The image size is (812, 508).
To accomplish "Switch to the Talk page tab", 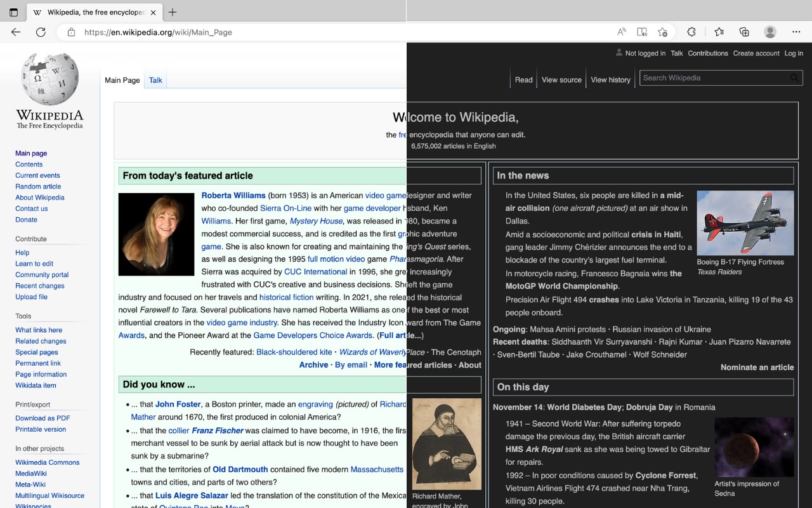I will coord(155,80).
